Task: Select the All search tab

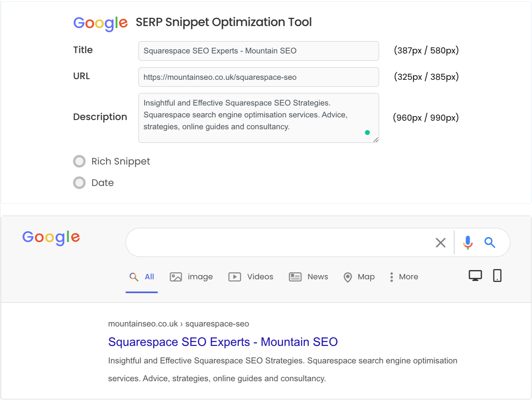Action: pyautogui.click(x=142, y=277)
